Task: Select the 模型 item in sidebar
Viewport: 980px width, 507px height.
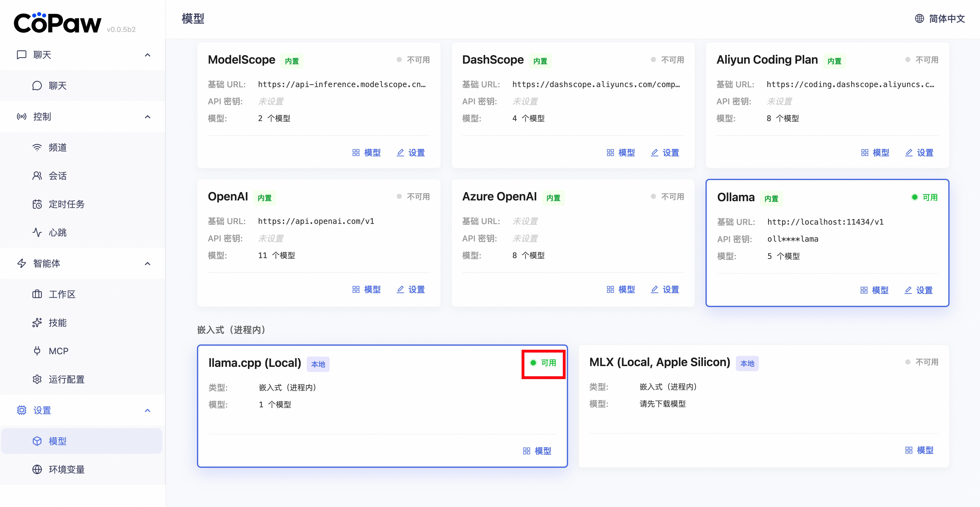Action: pyautogui.click(x=57, y=441)
